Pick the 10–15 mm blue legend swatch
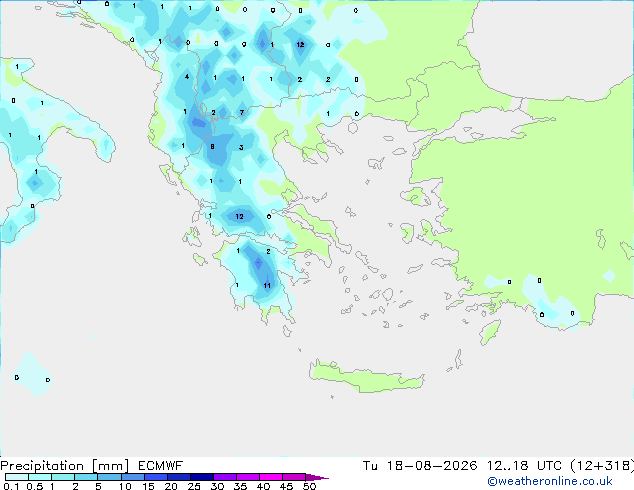Screen dimensions: 634x490 pyautogui.click(x=132, y=477)
